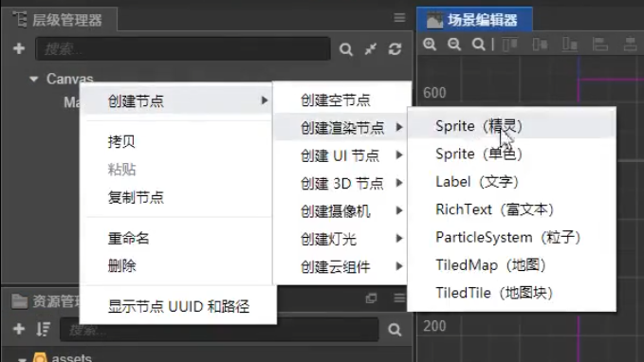Select 创建 3D 节点 menu item

tap(341, 183)
